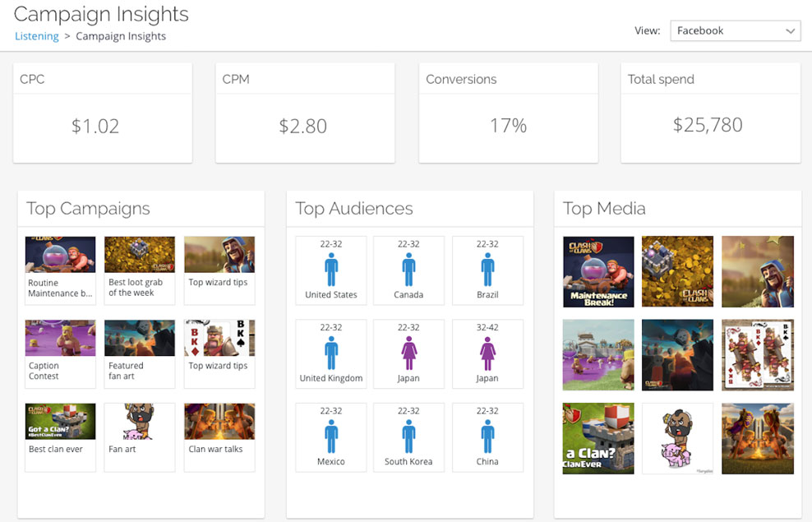The width and height of the screenshot is (812, 522).
Task: Click the Caption Contest campaign title
Action: [44, 371]
